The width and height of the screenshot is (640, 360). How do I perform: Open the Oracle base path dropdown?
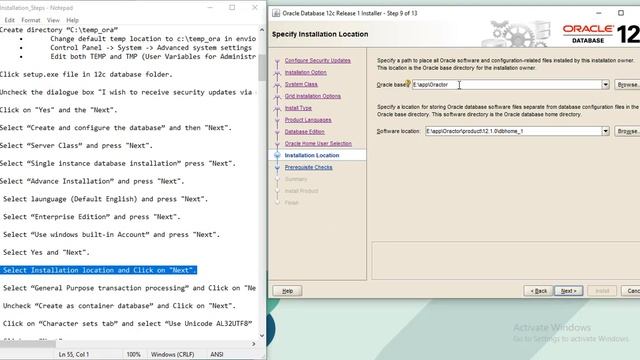(x=605, y=84)
